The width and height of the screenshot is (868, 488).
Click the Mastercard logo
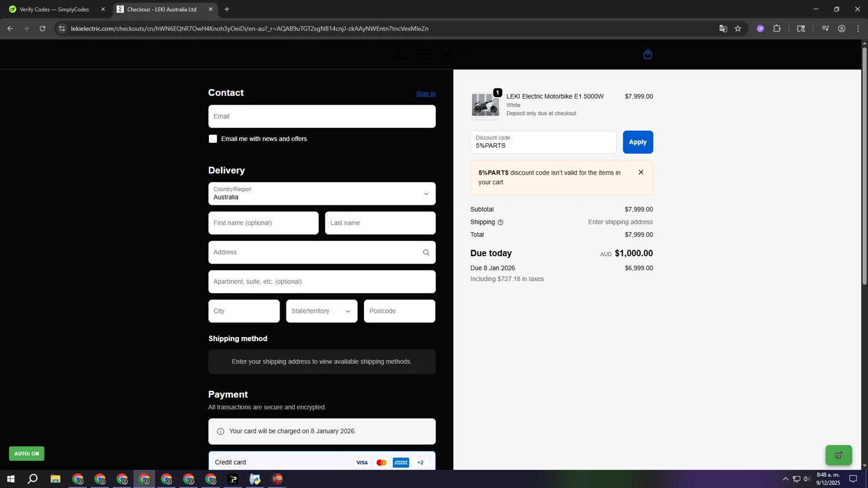381,463
